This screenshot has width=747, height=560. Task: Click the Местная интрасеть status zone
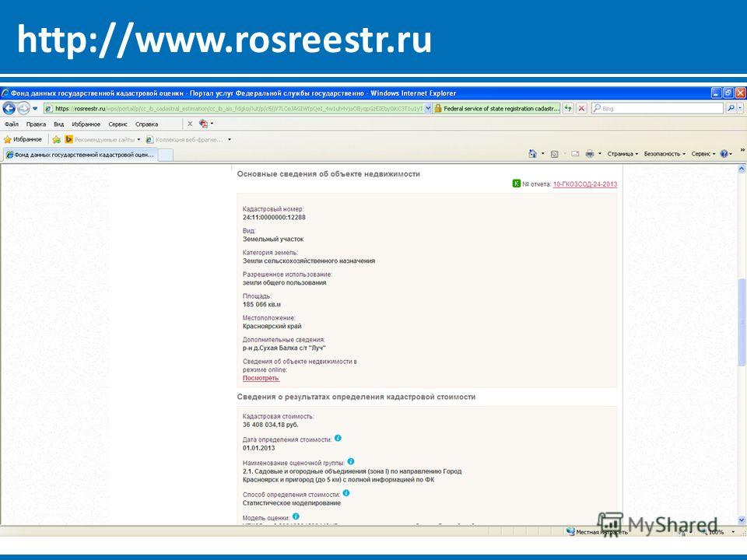tap(598, 532)
